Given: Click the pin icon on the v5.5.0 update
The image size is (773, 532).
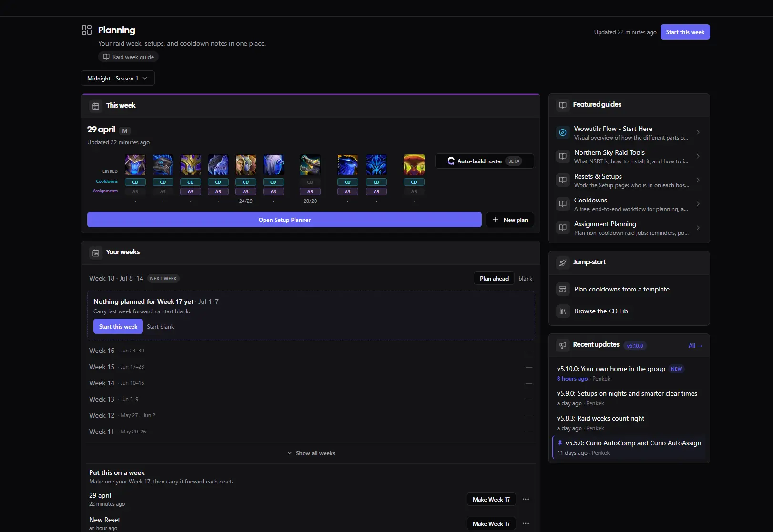Looking at the screenshot, I should click(560, 443).
